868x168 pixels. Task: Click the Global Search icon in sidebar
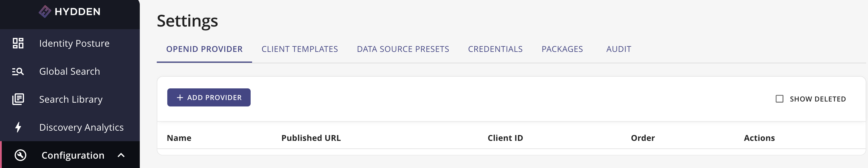pyautogui.click(x=18, y=71)
